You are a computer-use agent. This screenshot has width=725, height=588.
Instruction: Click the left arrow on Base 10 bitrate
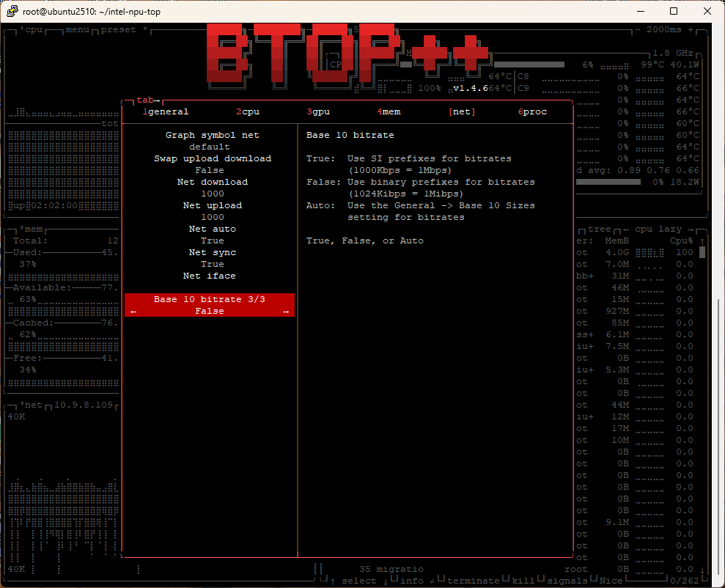tap(133, 312)
